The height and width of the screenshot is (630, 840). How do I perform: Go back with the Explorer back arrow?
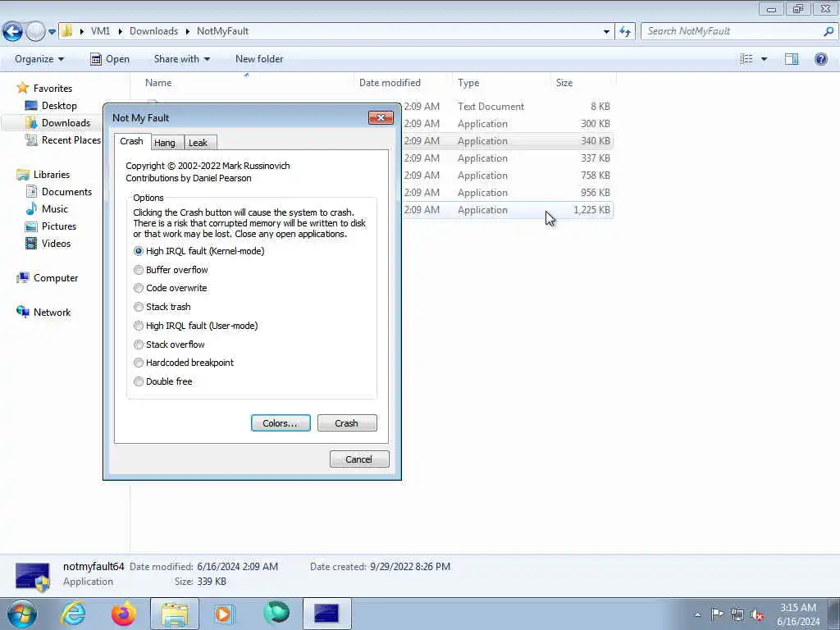click(x=12, y=32)
